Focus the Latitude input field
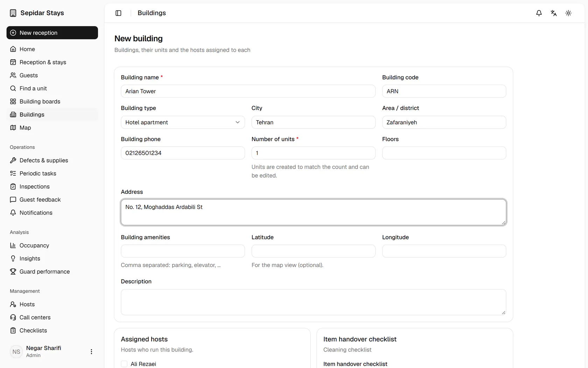The height and width of the screenshot is (368, 588). click(x=313, y=251)
